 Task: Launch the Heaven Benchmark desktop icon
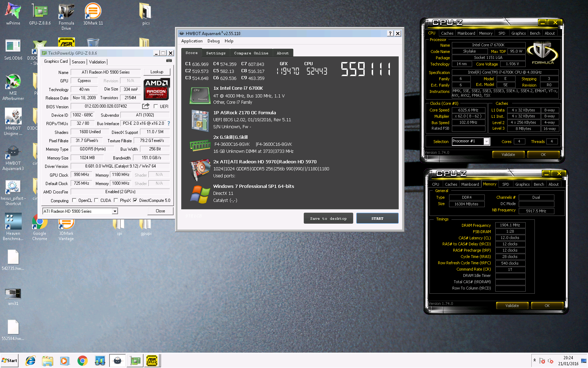(13, 227)
